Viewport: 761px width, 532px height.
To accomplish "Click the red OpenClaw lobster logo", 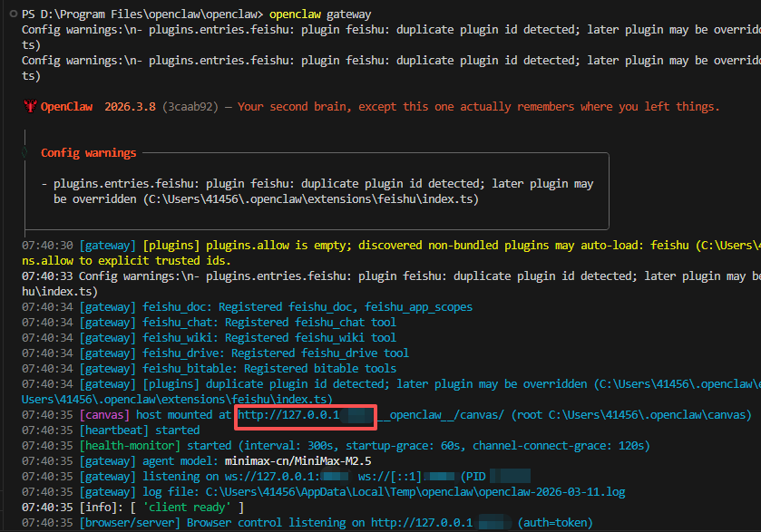I will 30,106.
